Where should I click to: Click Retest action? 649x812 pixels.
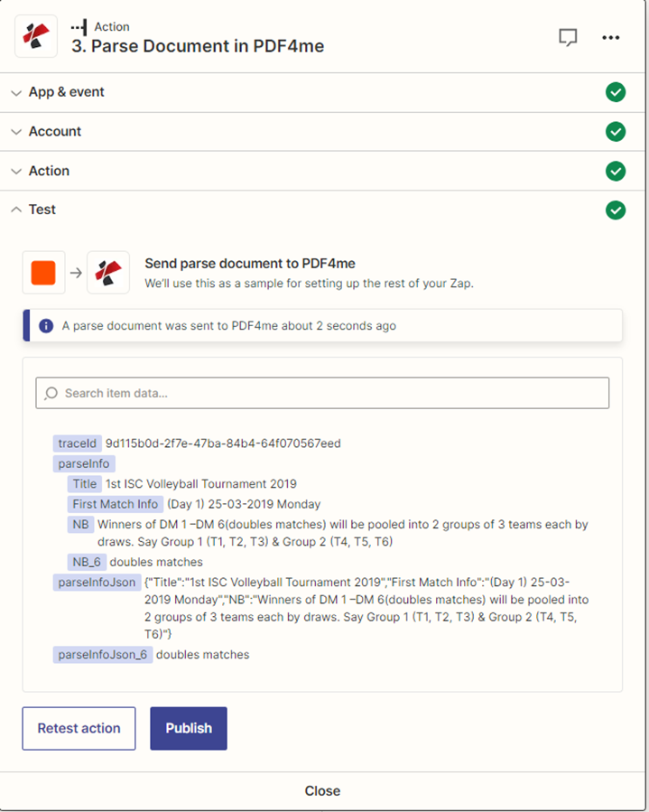click(79, 728)
